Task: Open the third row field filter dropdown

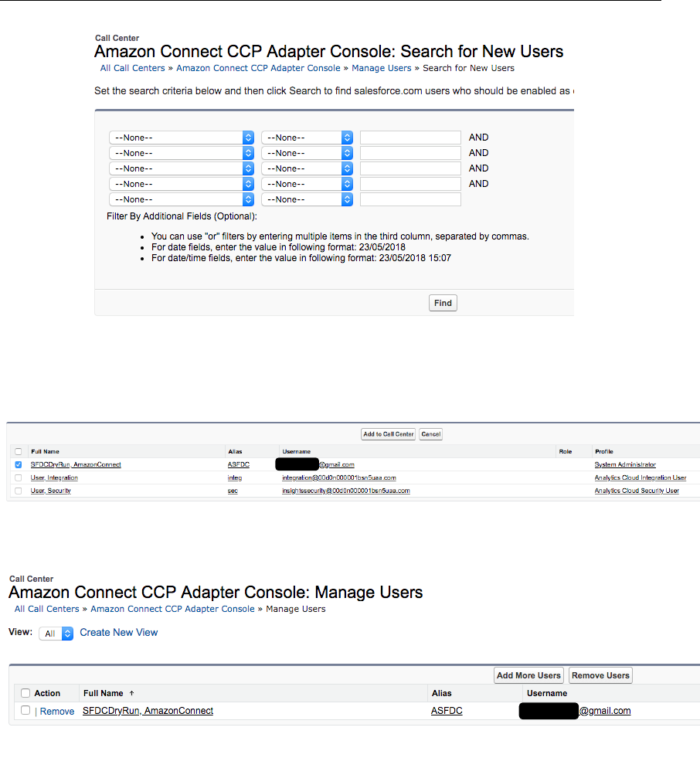Action: pos(182,168)
